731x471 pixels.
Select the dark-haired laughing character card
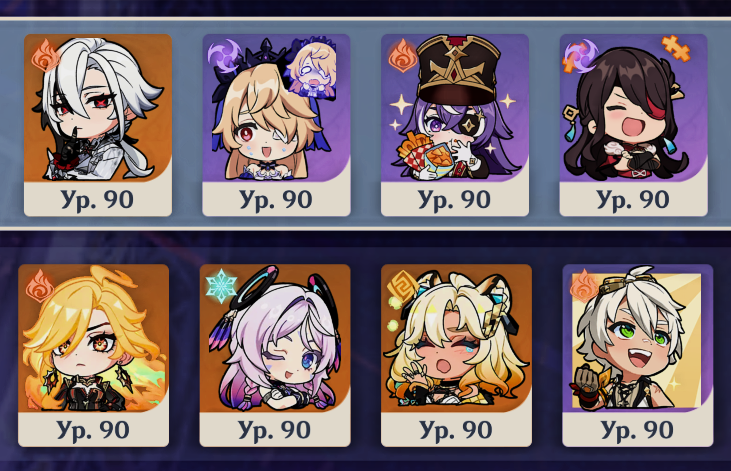(x=633, y=125)
